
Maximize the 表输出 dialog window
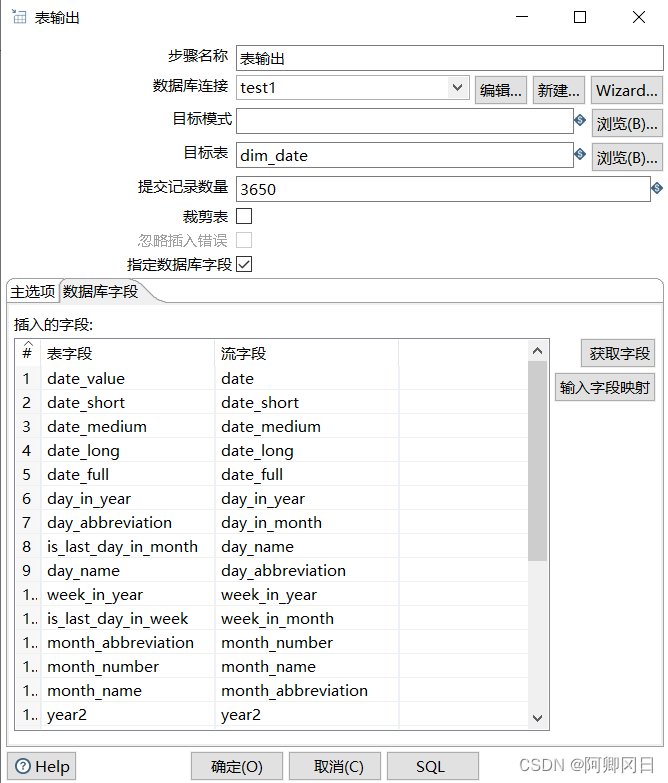pos(580,17)
